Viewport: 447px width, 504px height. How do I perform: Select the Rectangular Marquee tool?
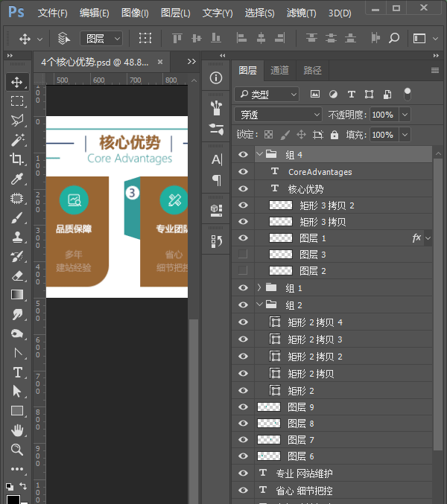coord(16,101)
